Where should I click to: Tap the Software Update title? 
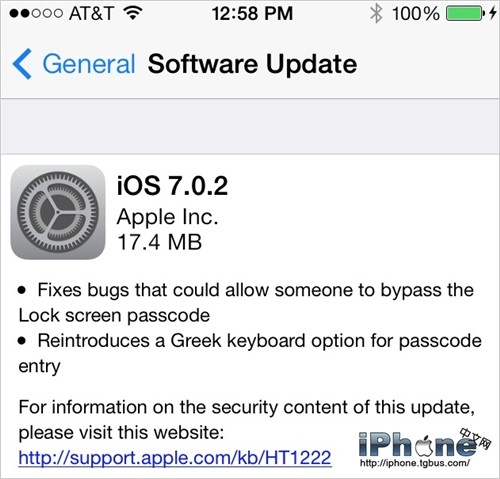(x=252, y=64)
